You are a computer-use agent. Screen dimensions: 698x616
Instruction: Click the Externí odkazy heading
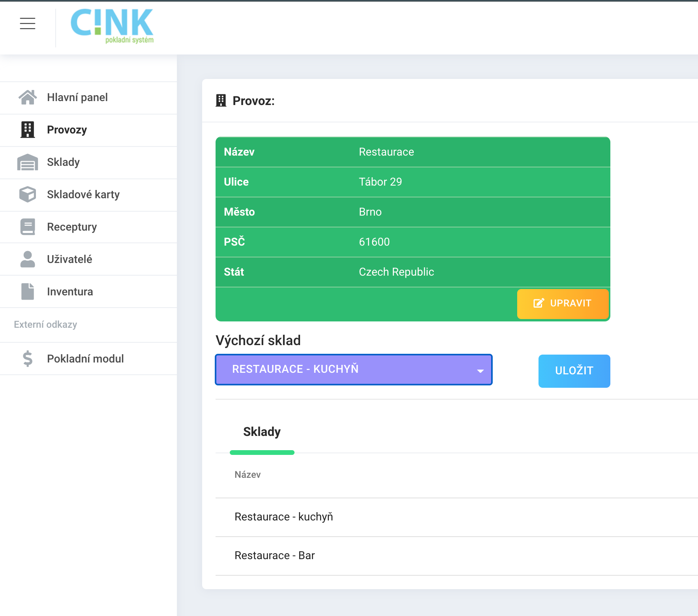[x=45, y=325]
